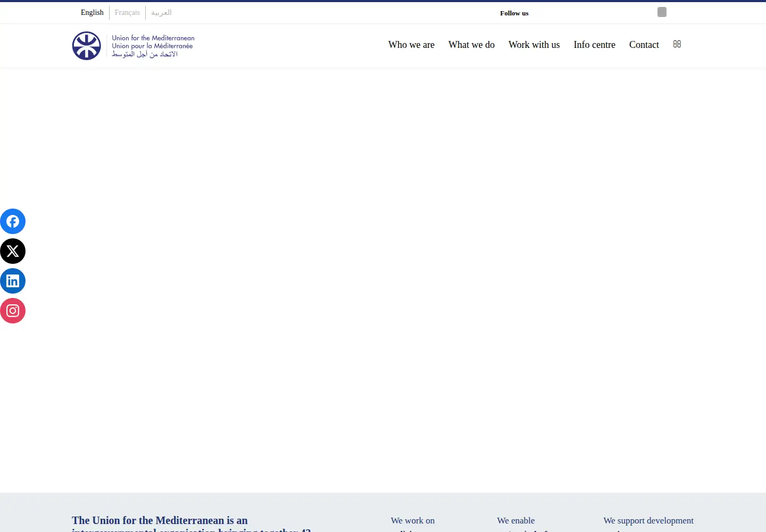Open the Facebook share icon
Viewport: 766px width, 532px height.
tap(13, 221)
